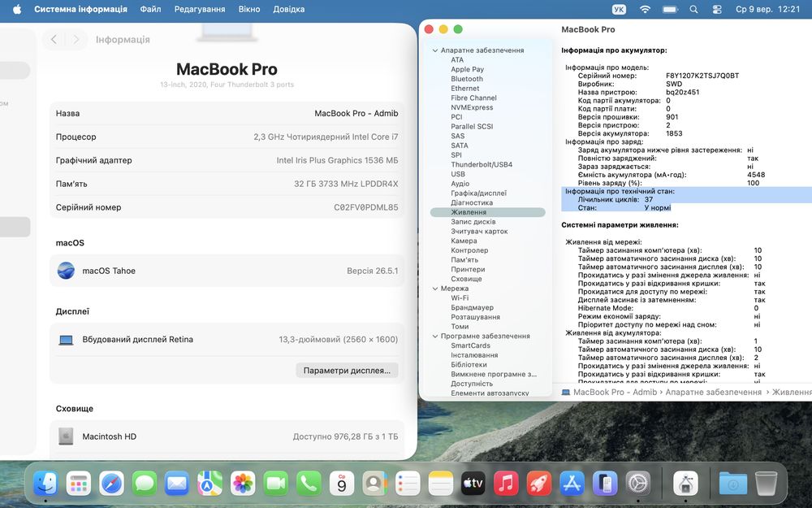Open System Settings gear in the Dock
This screenshot has height=508, width=812.
click(x=638, y=484)
